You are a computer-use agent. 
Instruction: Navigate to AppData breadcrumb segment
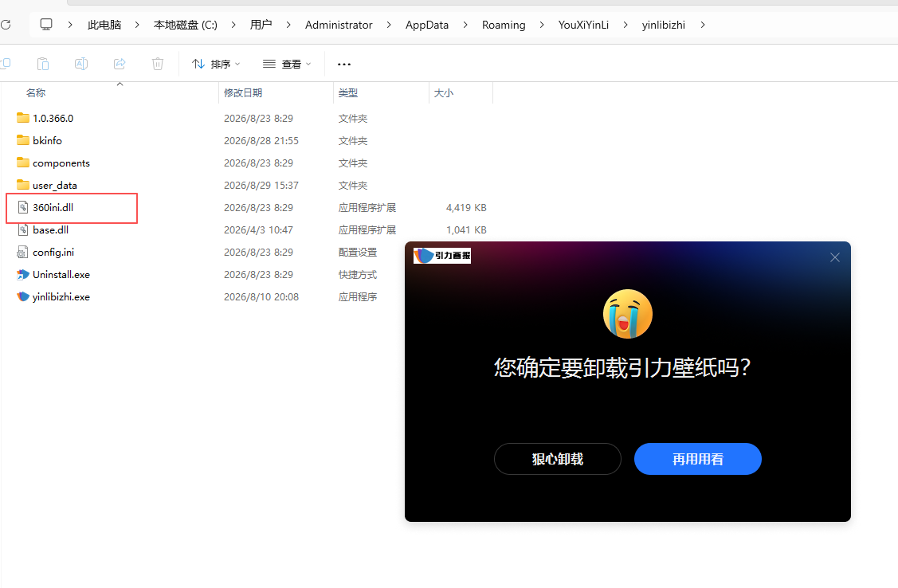(x=426, y=25)
